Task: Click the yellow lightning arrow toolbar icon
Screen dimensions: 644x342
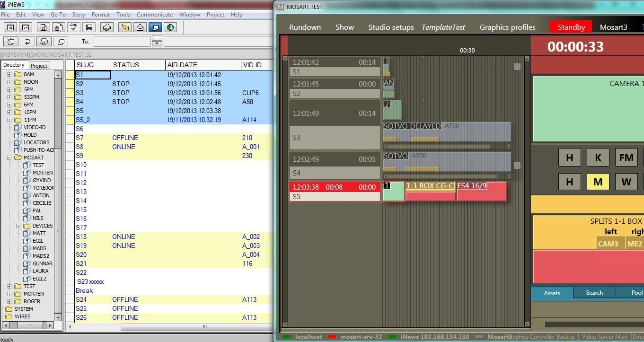Action: point(125,27)
